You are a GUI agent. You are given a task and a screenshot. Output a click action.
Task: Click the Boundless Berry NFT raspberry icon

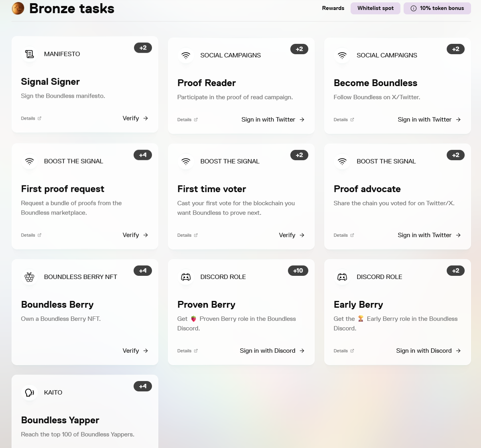pyautogui.click(x=30, y=277)
